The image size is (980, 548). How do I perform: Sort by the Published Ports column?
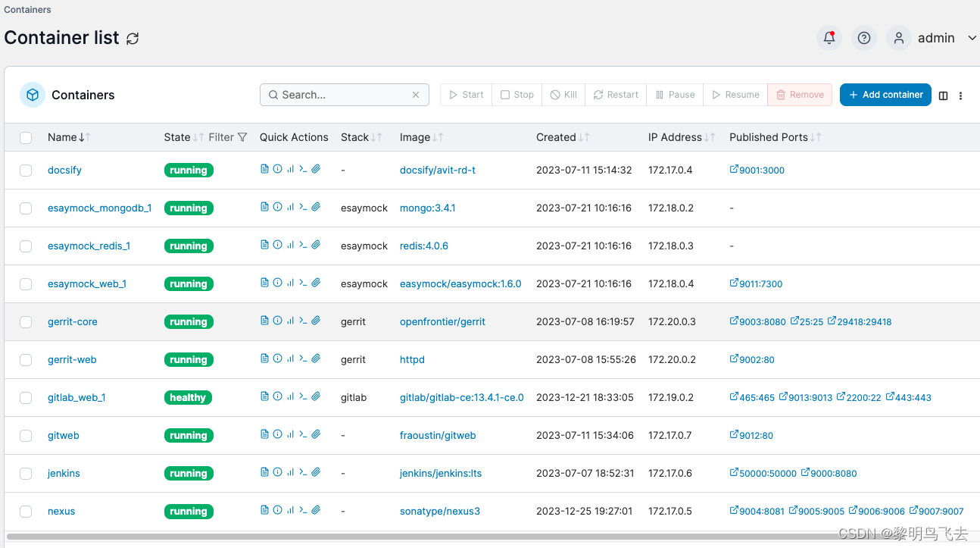coord(775,137)
